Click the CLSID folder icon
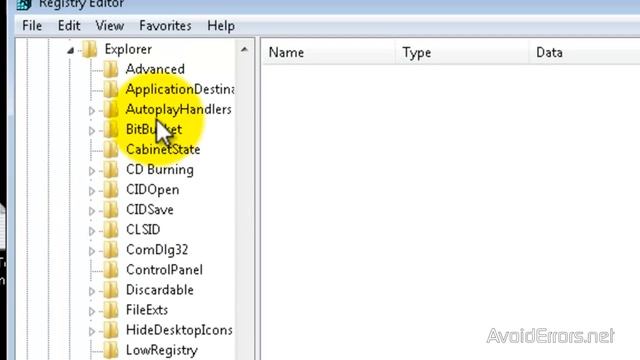 click(x=111, y=229)
